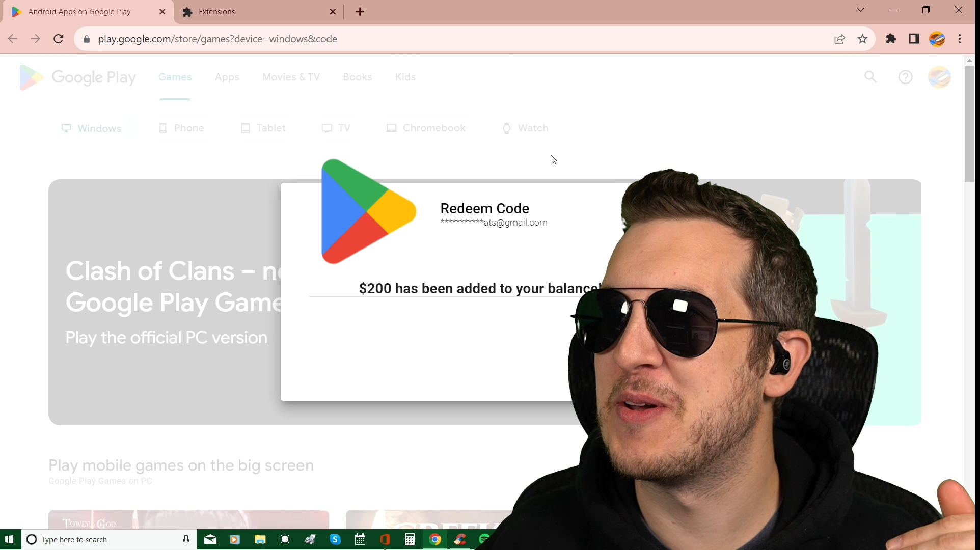Select the Phone device filter
980x550 pixels.
181,128
